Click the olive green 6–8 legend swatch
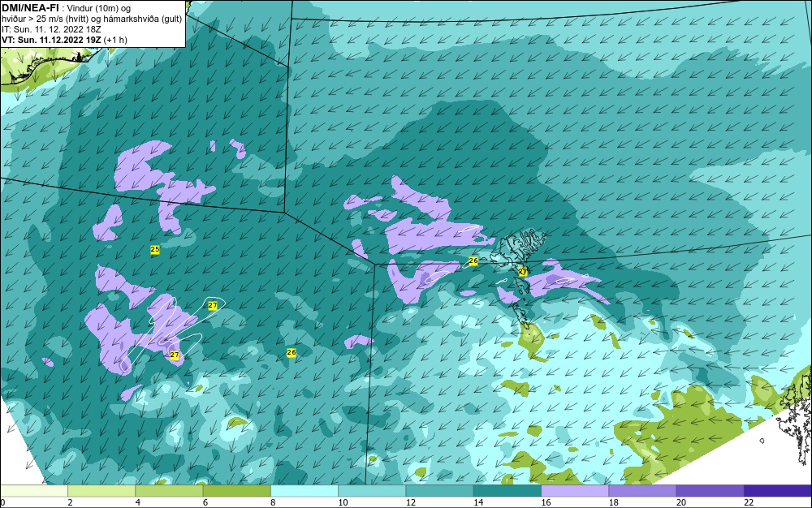The image size is (812, 508). pyautogui.click(x=236, y=491)
